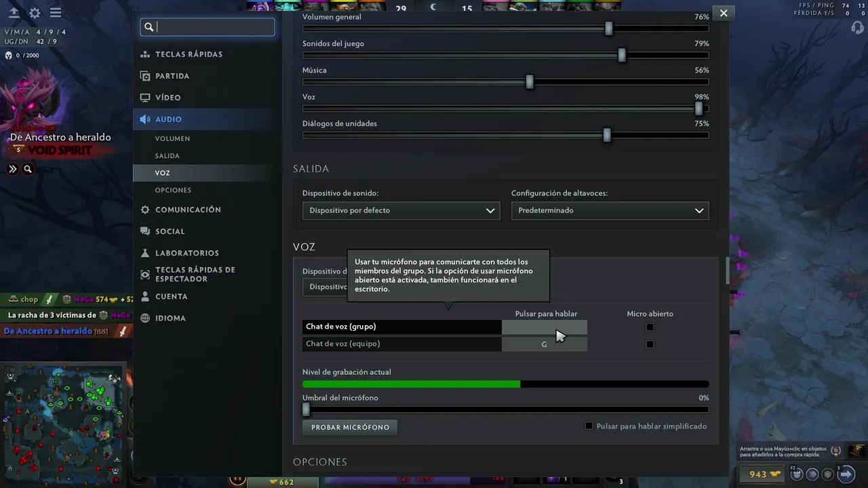Click the search magnifier in settings search
Image resolution: width=868 pixels, height=488 pixels.
149,27
